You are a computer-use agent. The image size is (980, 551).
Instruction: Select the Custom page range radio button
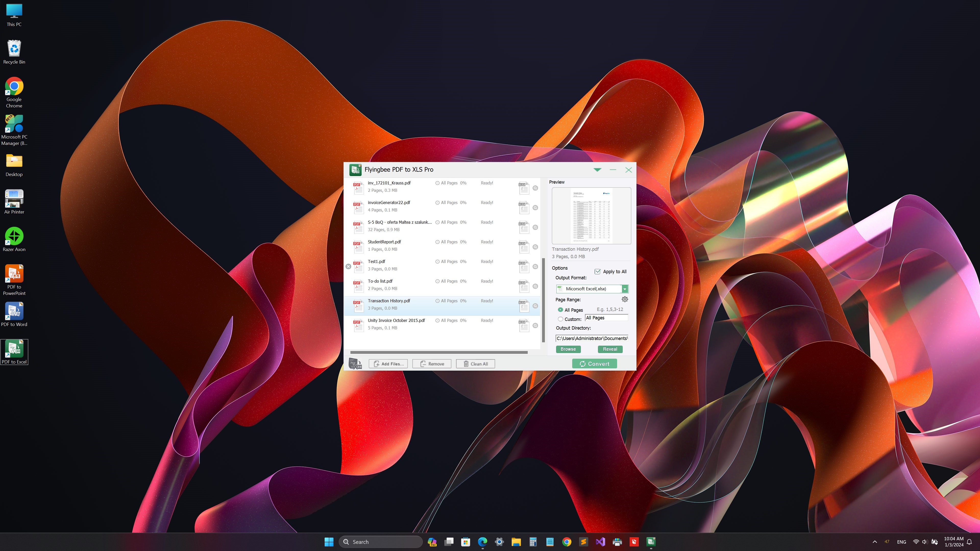[x=560, y=319]
